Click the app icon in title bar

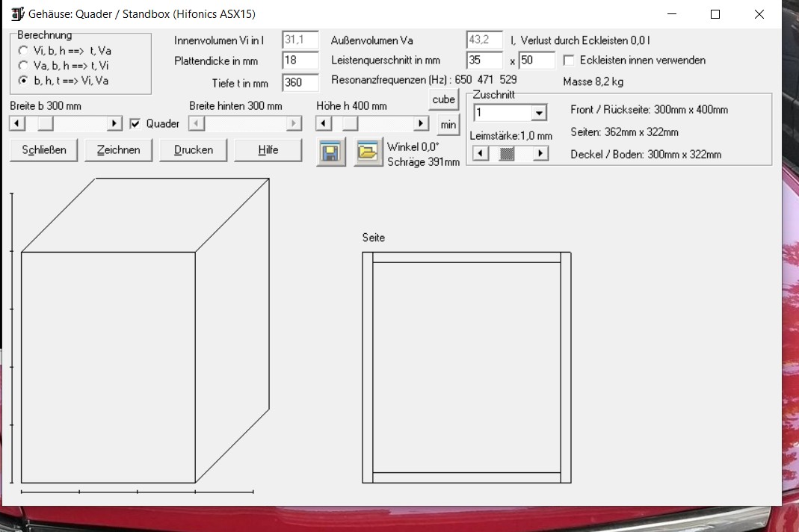[x=18, y=13]
